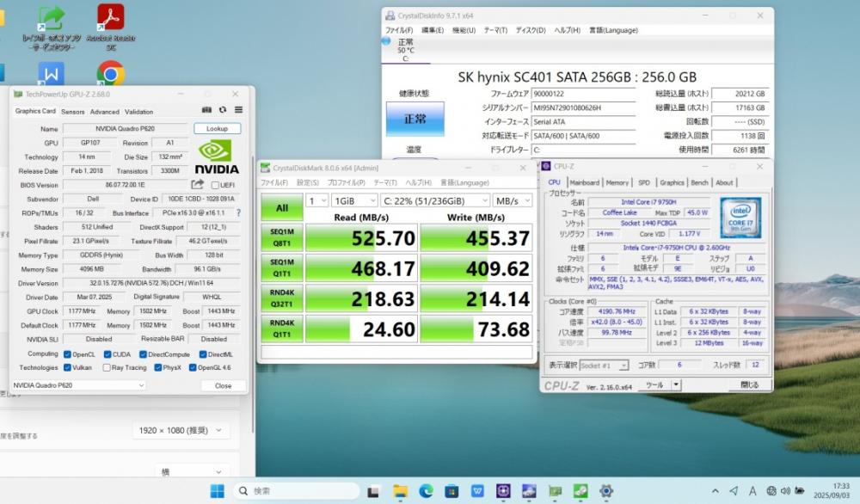This screenshot has height=504, width=860.
Task: Toggle the DirectML checkbox
Action: point(203,354)
